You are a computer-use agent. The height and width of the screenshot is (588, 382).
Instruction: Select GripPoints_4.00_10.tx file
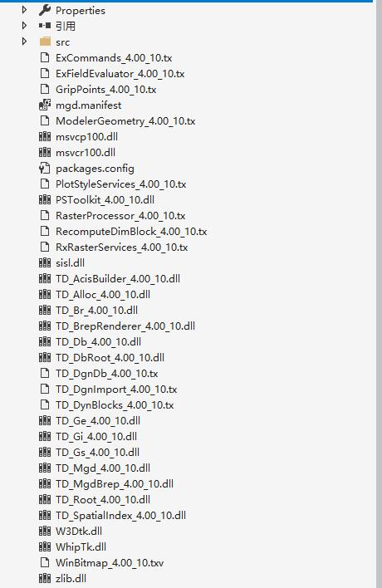[105, 89]
